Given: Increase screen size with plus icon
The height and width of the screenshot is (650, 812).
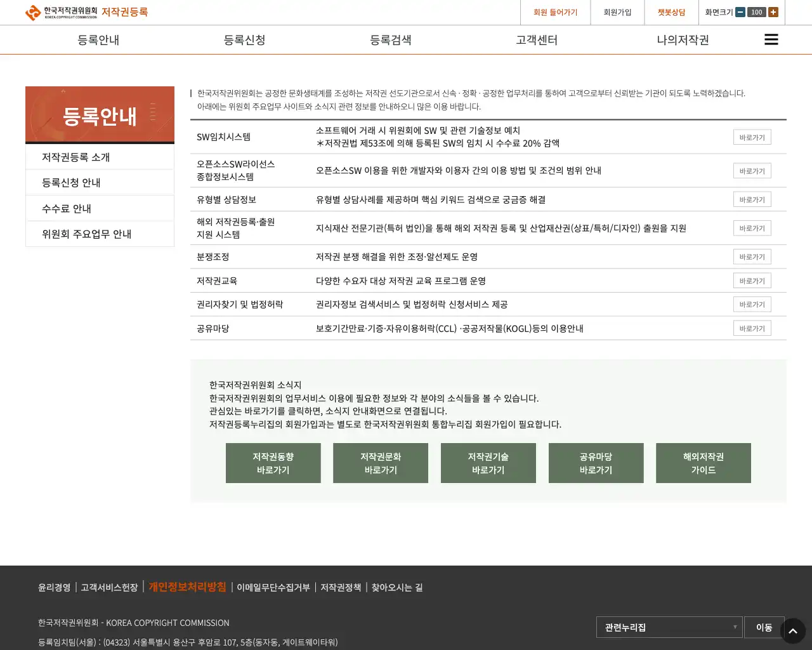Looking at the screenshot, I should tap(773, 12).
